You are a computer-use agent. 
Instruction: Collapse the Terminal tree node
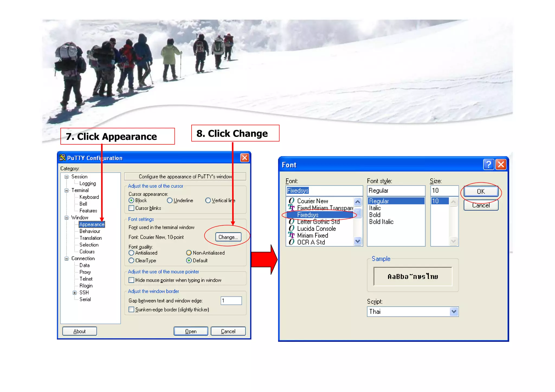tap(66, 190)
